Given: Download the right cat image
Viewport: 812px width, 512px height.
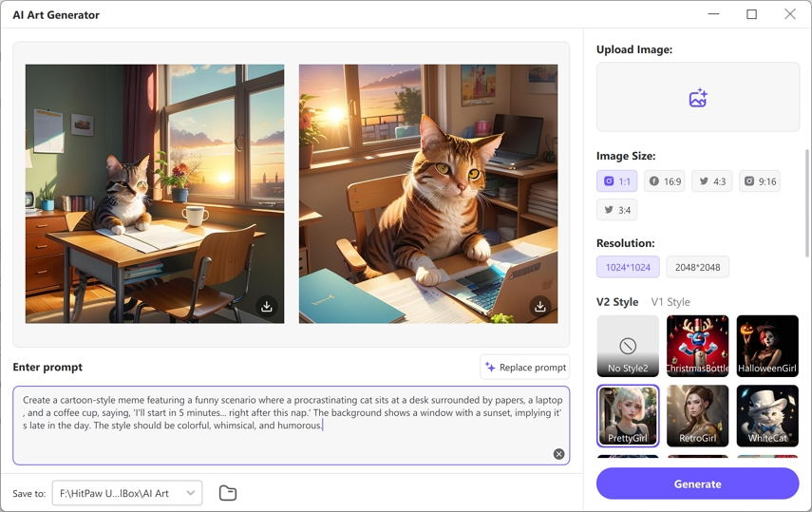Looking at the screenshot, I should [x=540, y=306].
